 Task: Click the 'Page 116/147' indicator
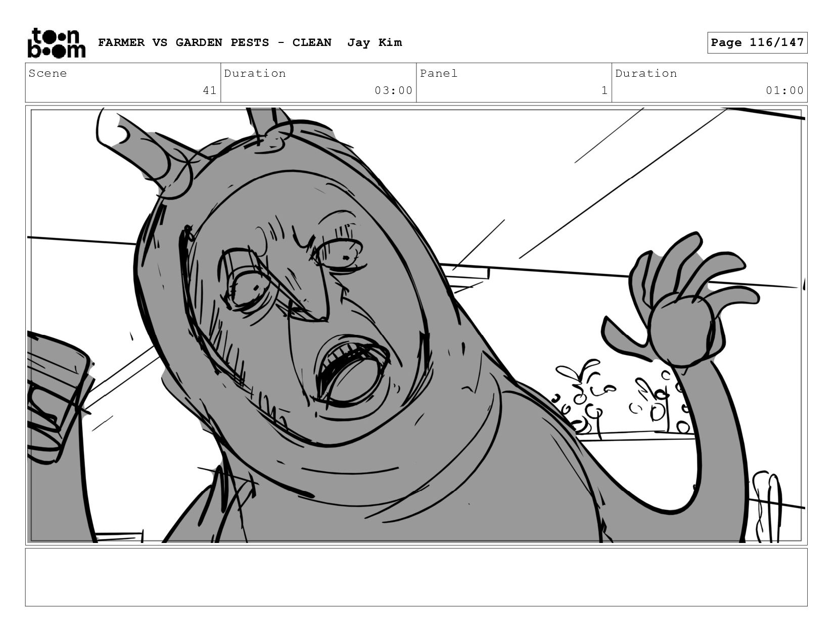point(757,42)
